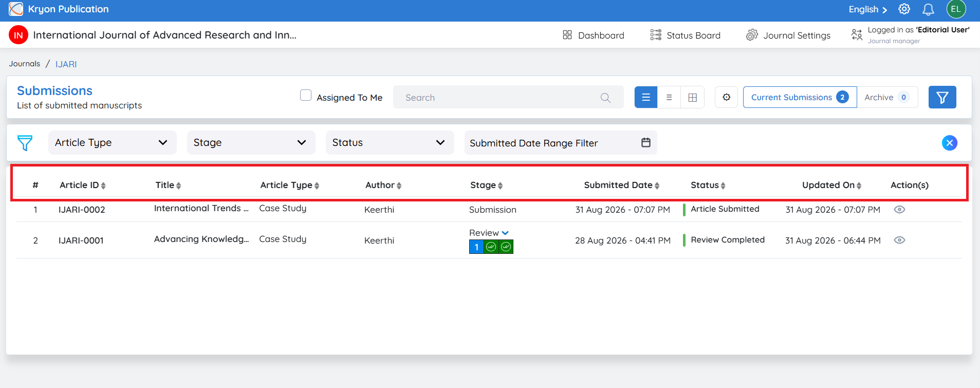Open the calendar icon in date filter

(x=646, y=142)
